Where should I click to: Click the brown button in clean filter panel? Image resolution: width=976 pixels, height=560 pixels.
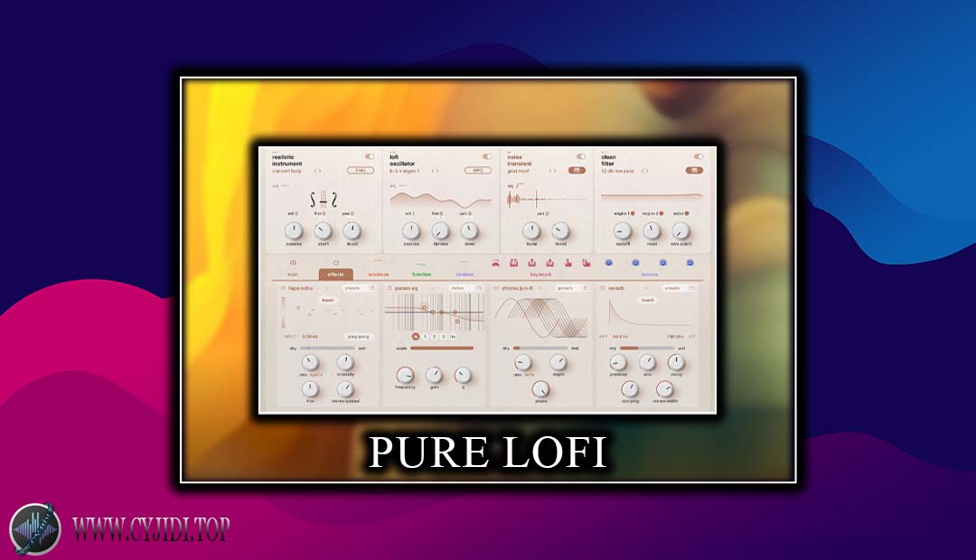(694, 171)
